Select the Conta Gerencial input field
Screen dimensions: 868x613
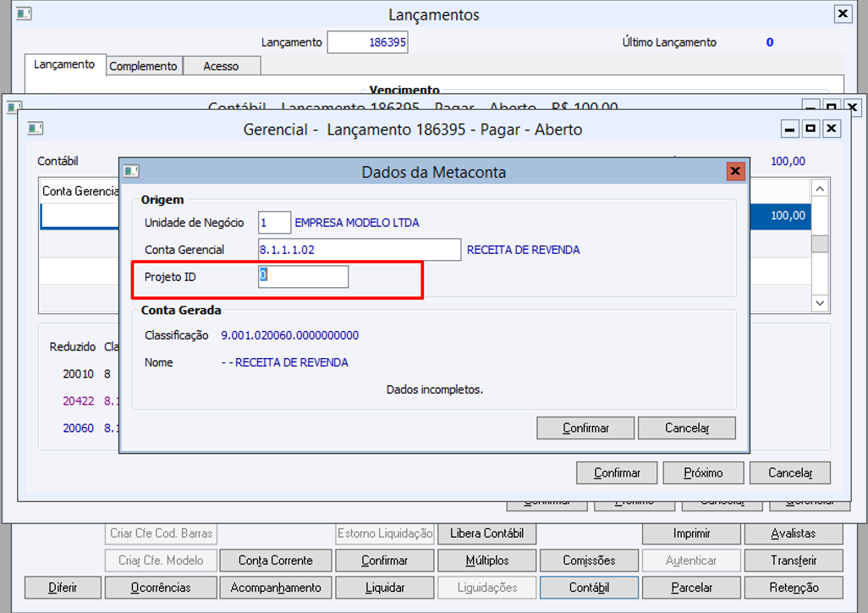pos(360,250)
